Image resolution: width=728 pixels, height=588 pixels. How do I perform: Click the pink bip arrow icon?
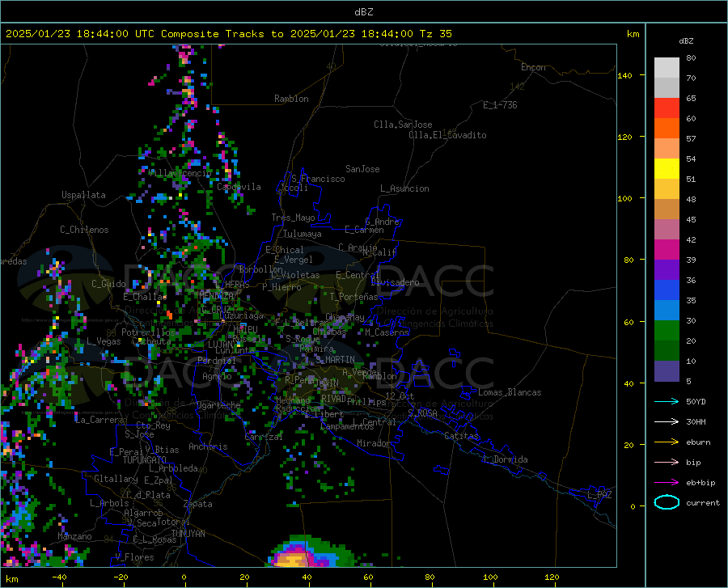(667, 463)
